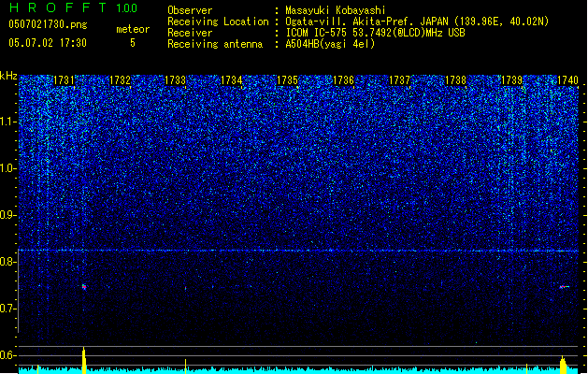The width and height of the screenshot is (588, 374).
Task: Click the meteor echo near 1731
Action: [84, 287]
